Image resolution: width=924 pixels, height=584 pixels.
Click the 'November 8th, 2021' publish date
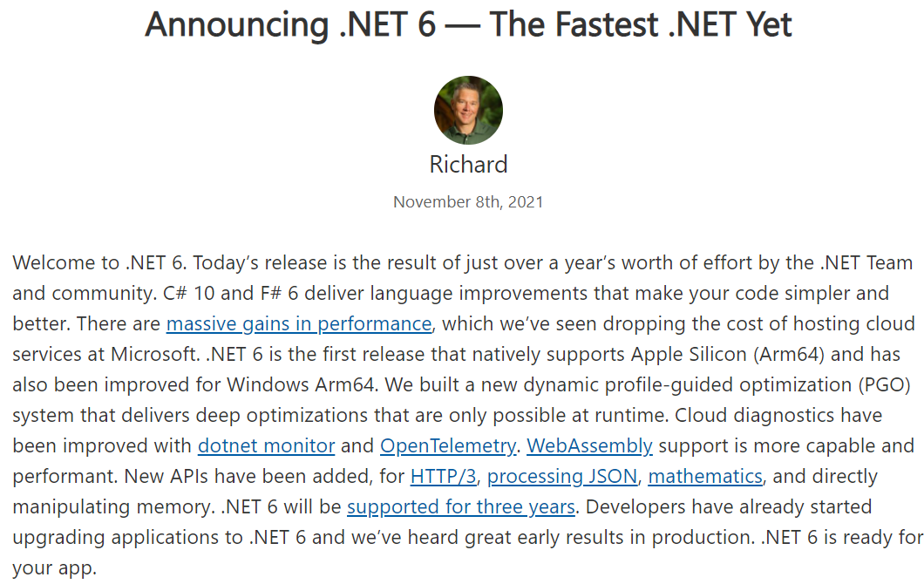(x=468, y=202)
